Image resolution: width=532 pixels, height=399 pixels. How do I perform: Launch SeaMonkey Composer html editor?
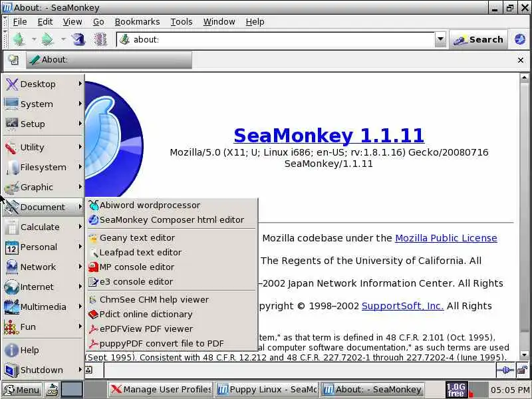[172, 220]
